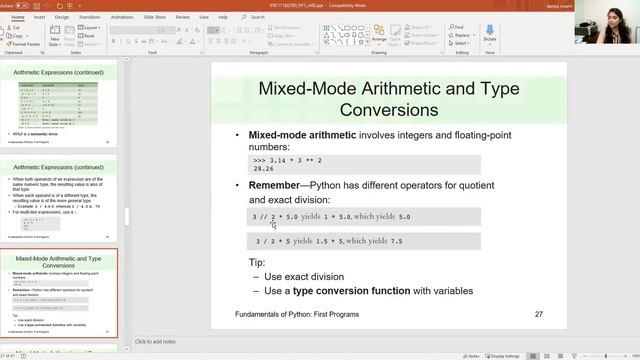Screen dimensions: 640x360
Task: Expand the Replace dropdown arrow
Action: click(474, 35)
